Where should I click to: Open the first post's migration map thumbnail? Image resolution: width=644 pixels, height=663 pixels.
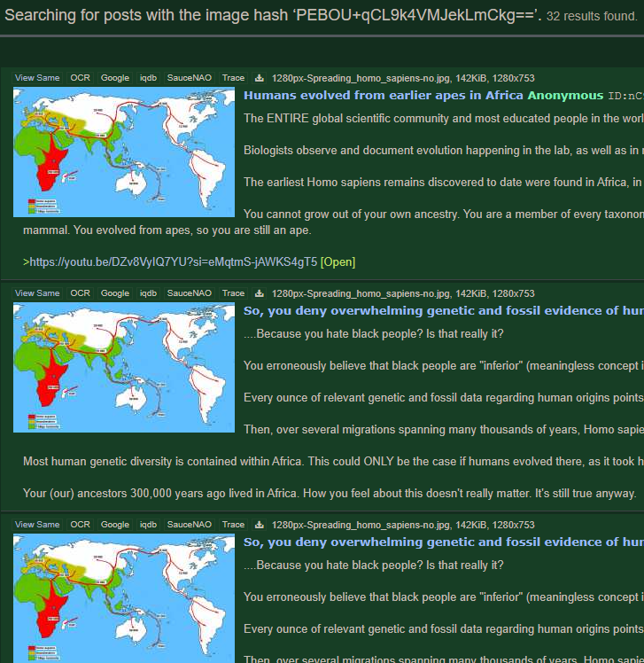[124, 152]
